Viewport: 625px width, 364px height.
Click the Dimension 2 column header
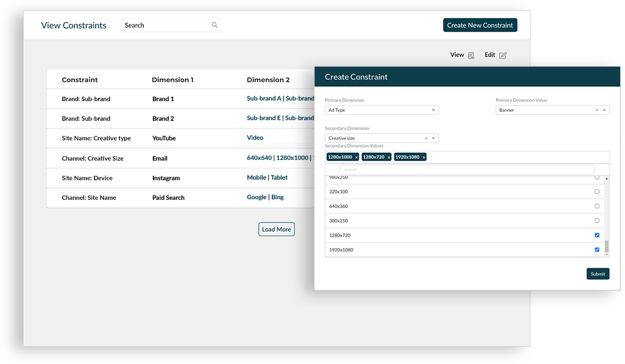268,80
